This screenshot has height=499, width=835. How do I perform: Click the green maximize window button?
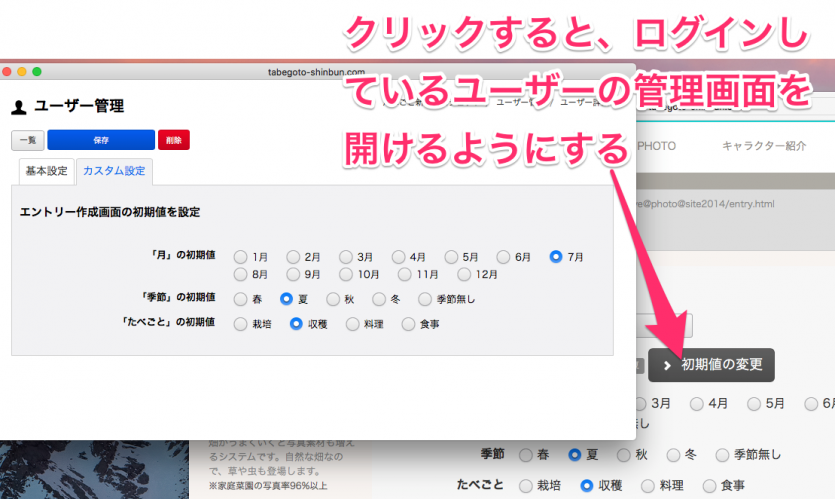pyautogui.click(x=37, y=72)
